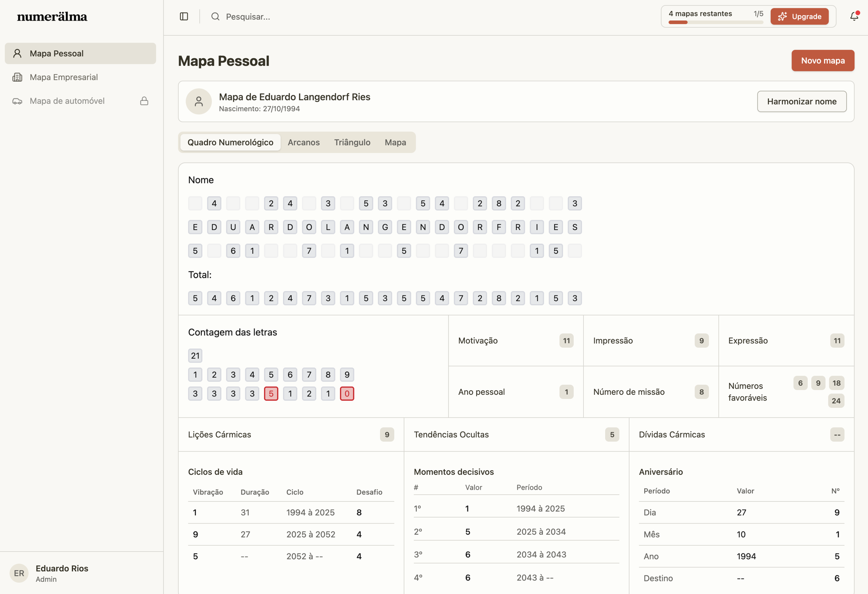This screenshot has width=868, height=594.
Task: Click the letter count 21 box
Action: 195,356
